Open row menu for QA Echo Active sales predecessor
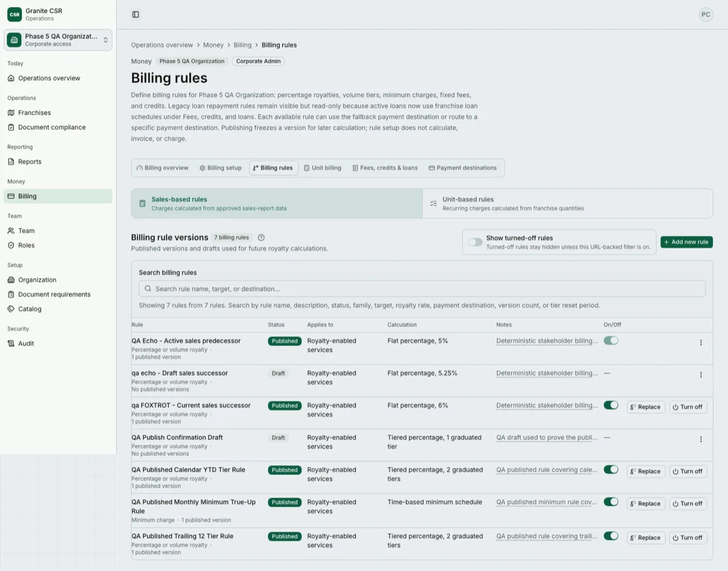The image size is (728, 571). click(701, 342)
